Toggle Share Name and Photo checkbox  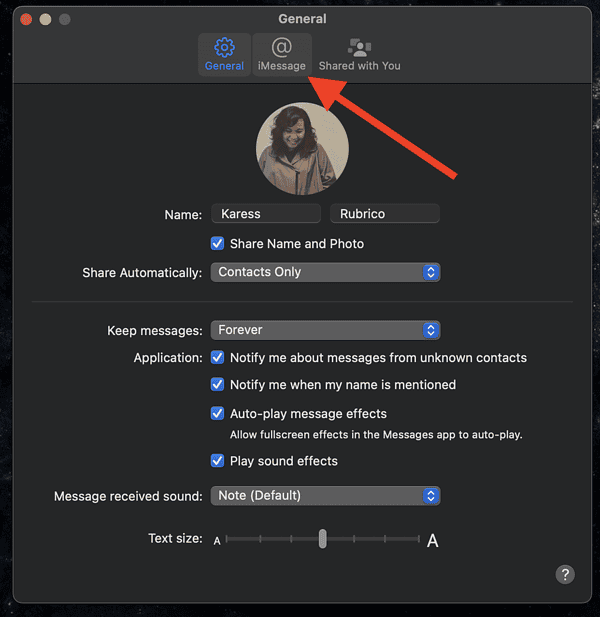pos(217,243)
